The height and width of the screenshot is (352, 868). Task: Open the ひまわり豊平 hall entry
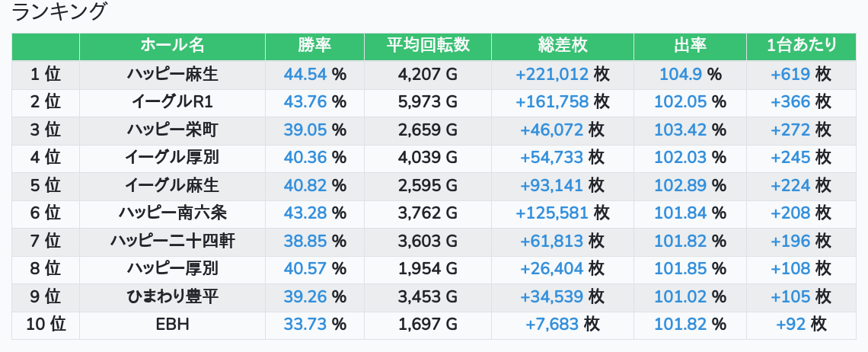[x=172, y=296]
